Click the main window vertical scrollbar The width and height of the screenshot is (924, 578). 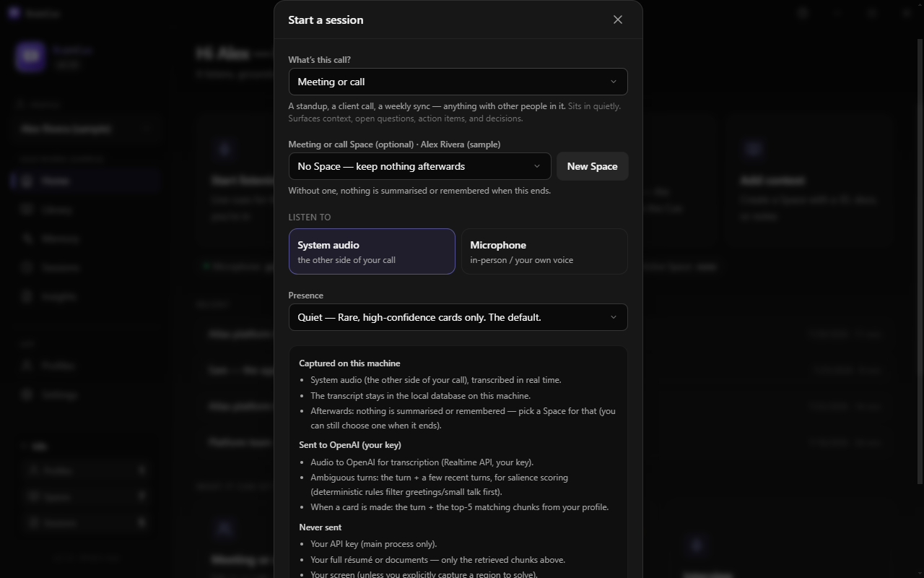[920, 260]
